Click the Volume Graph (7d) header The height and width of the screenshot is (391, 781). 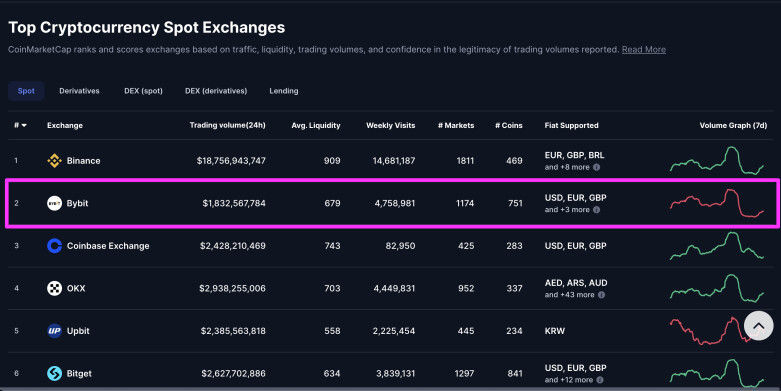[733, 126]
